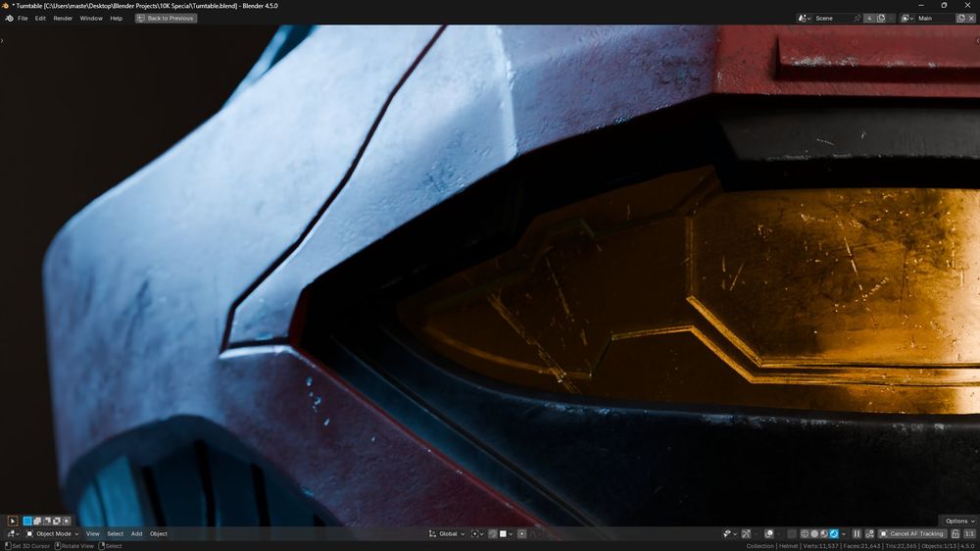Image resolution: width=980 pixels, height=551 pixels.
Task: Pause the viewport render preview
Action: [x=857, y=534]
